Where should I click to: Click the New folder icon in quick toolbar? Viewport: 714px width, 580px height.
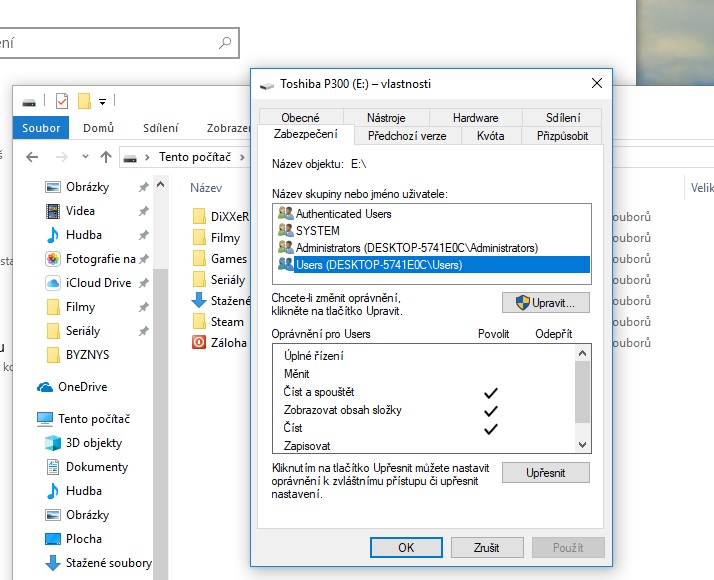[84, 101]
